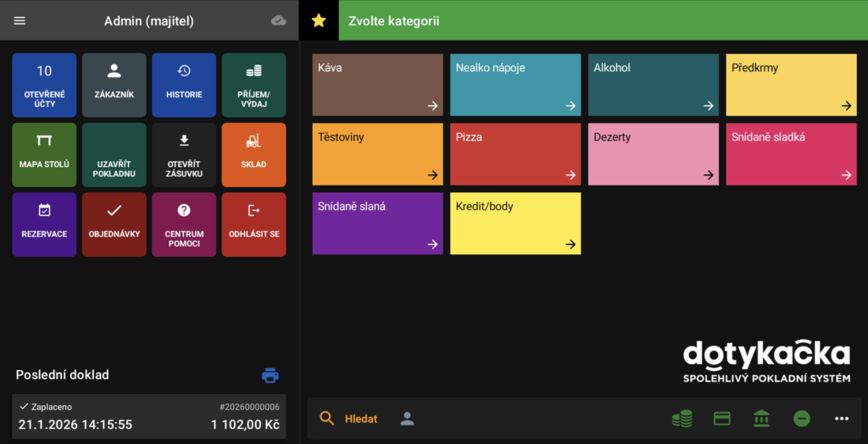Expand the Káva category
This screenshot has width=868, height=444.
(377, 85)
